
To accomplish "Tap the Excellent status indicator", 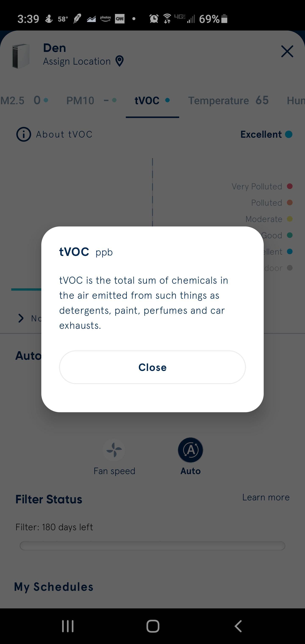I will [266, 135].
